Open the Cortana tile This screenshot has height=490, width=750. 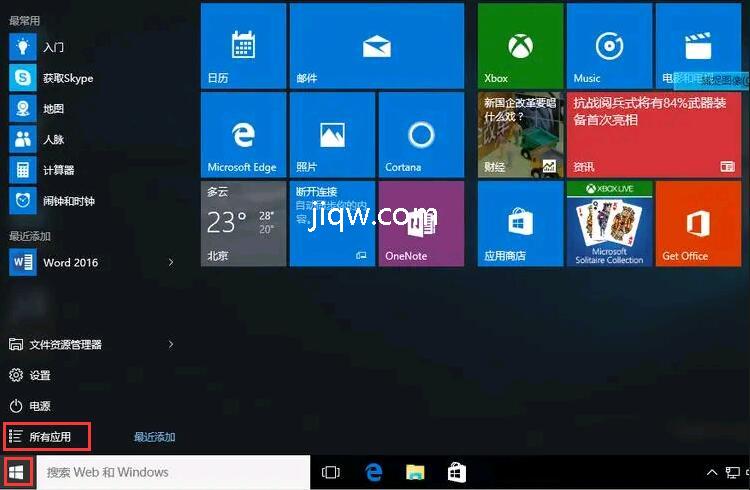(421, 134)
